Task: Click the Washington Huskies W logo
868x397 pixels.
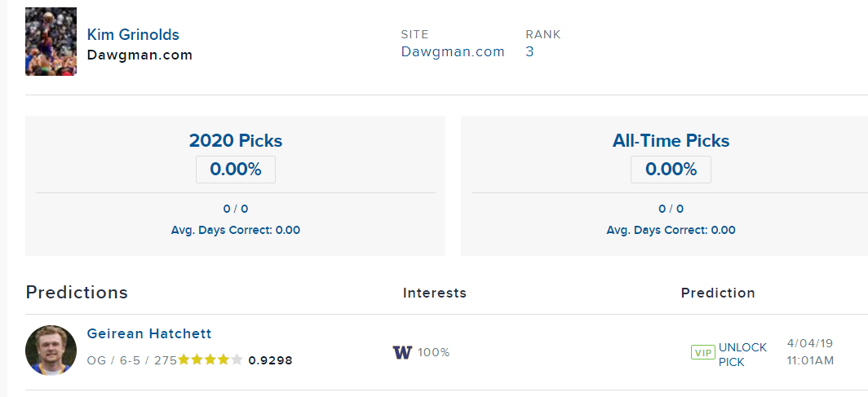Action: coord(401,352)
